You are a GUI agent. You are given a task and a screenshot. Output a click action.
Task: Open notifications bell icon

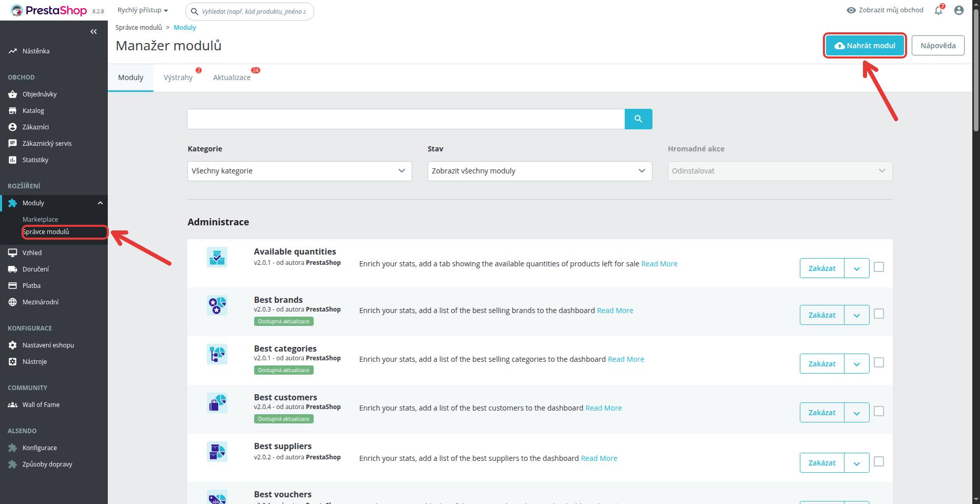(x=939, y=10)
